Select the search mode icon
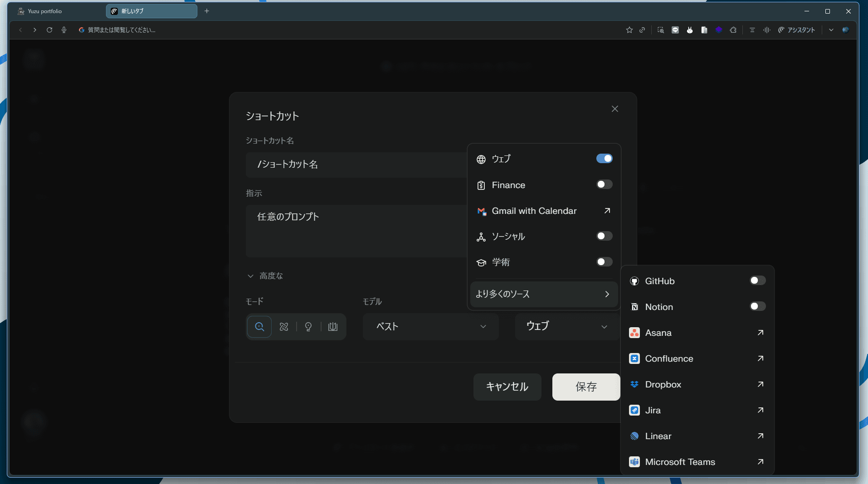The image size is (868, 484). coord(259,327)
